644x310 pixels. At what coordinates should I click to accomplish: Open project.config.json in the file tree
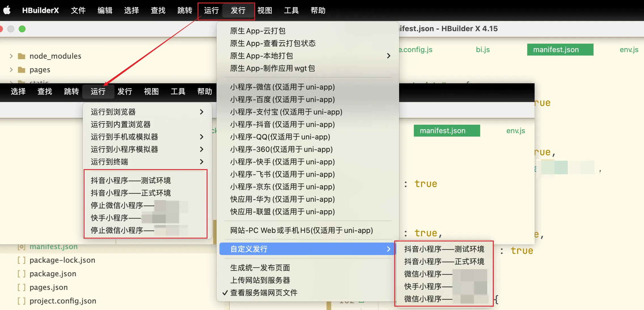point(63,301)
